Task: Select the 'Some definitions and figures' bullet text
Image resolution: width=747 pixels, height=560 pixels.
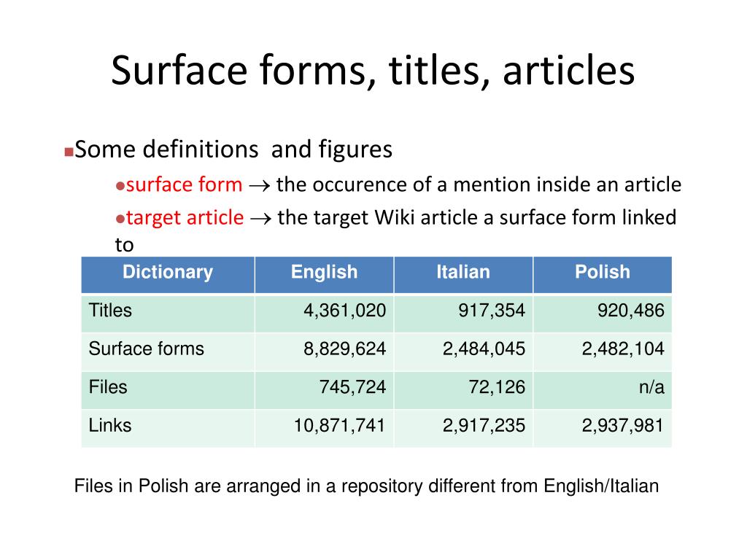Action: [233, 149]
